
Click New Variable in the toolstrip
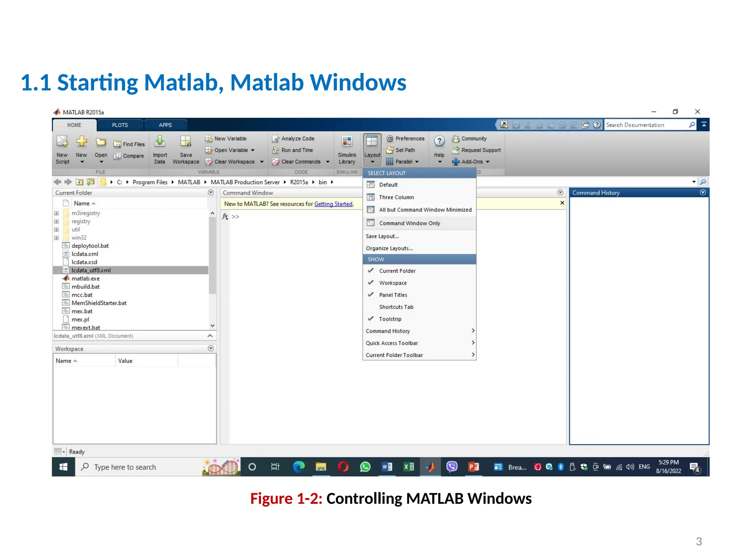coord(226,139)
